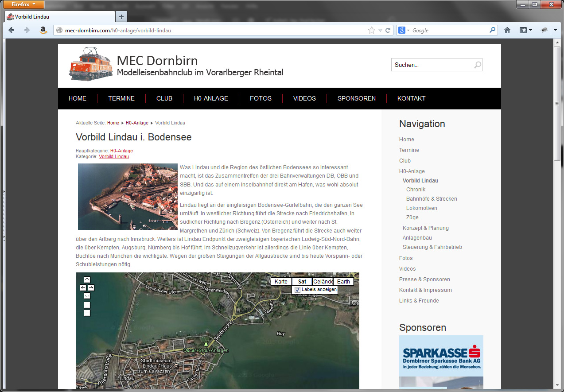
Task: Open FOTOS in the black menu bar
Action: [261, 98]
